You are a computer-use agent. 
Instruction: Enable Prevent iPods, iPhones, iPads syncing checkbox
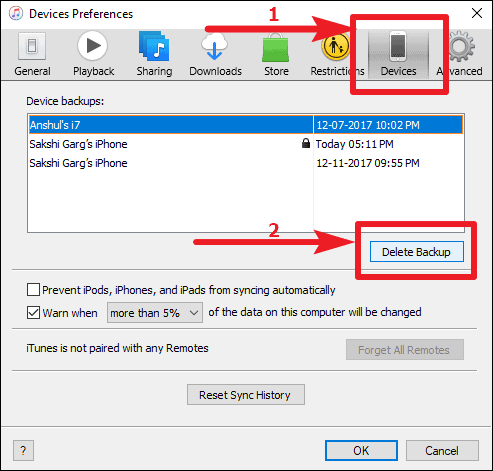click(x=33, y=290)
